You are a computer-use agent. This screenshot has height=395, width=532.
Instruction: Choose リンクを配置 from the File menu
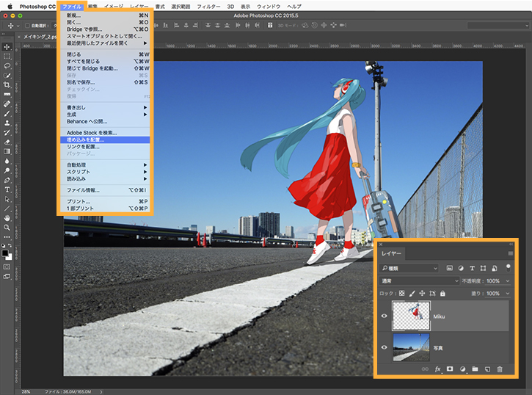[105, 147]
